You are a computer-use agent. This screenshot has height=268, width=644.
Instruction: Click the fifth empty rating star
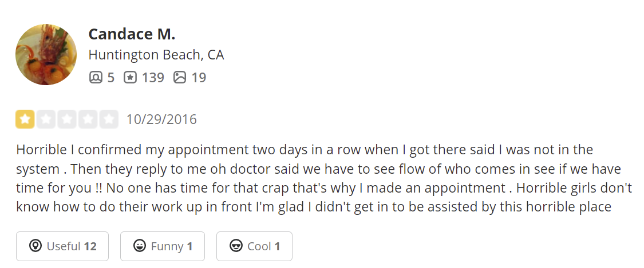[109, 119]
